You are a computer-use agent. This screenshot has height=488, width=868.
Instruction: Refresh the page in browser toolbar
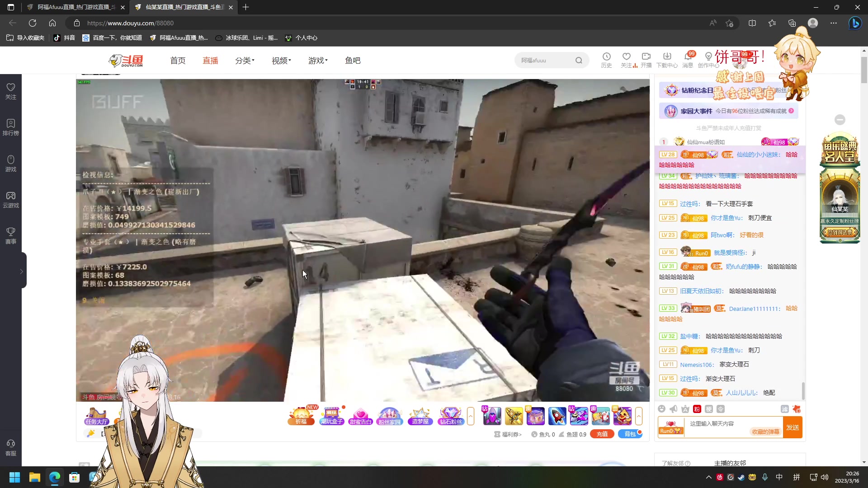[x=33, y=23]
